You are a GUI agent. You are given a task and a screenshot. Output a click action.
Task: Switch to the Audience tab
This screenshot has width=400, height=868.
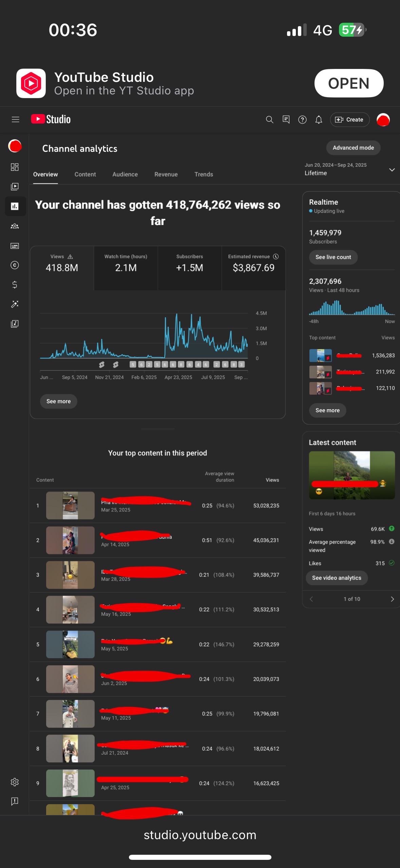tap(125, 174)
